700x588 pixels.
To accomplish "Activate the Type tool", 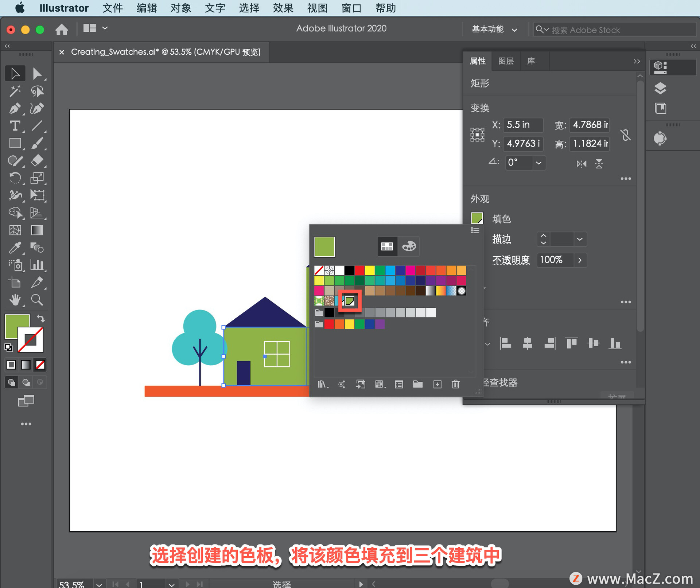I will (x=15, y=126).
